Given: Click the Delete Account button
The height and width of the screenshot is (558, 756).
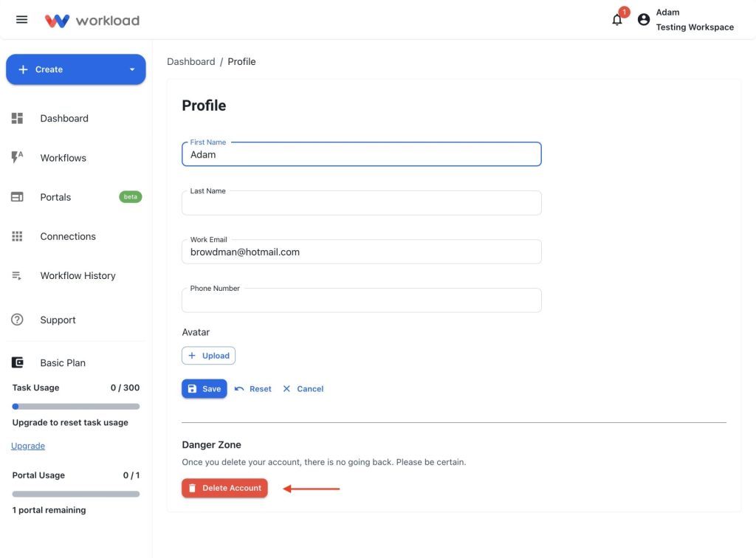Looking at the screenshot, I should 224,488.
